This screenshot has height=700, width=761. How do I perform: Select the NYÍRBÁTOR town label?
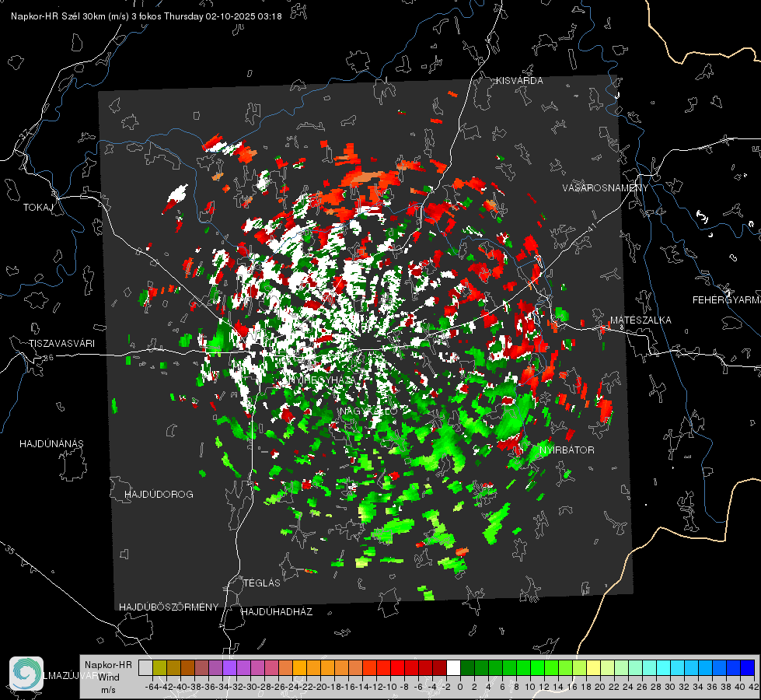[x=567, y=450]
